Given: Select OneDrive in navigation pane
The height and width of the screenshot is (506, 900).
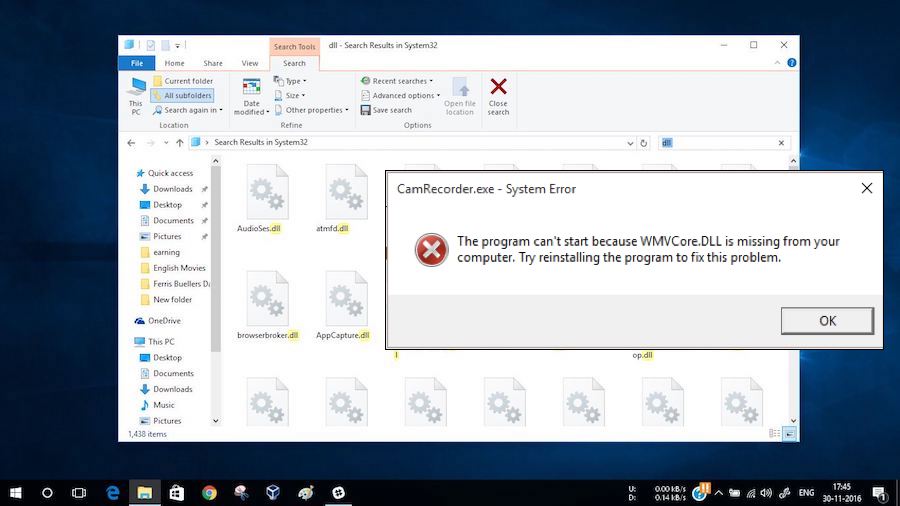Looking at the screenshot, I should tap(158, 321).
